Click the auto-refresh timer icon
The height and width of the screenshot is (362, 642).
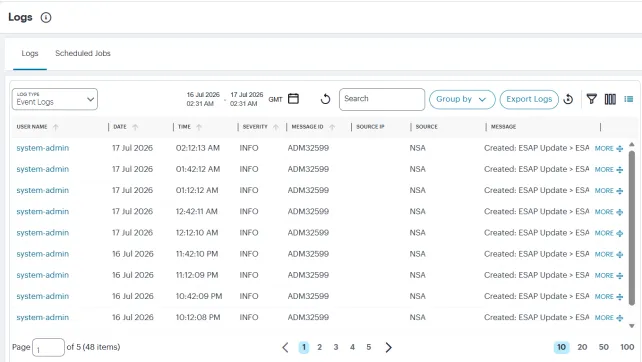568,99
